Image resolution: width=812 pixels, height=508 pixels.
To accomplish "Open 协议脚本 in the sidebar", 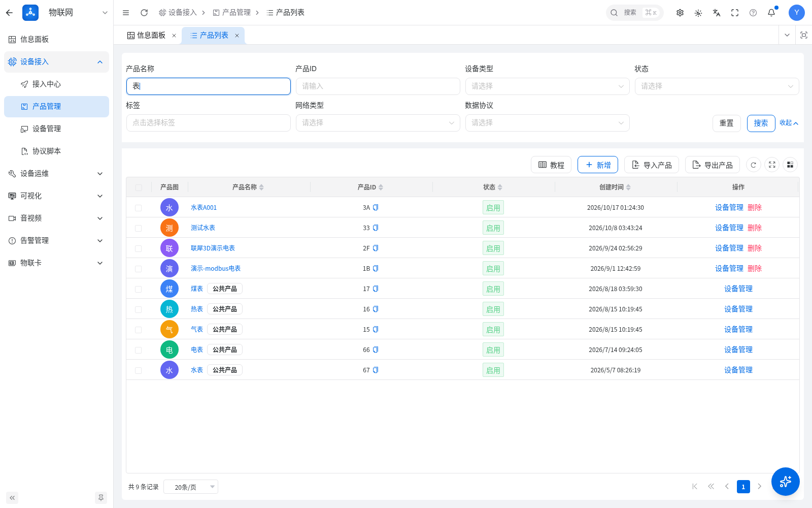I will click(56, 151).
